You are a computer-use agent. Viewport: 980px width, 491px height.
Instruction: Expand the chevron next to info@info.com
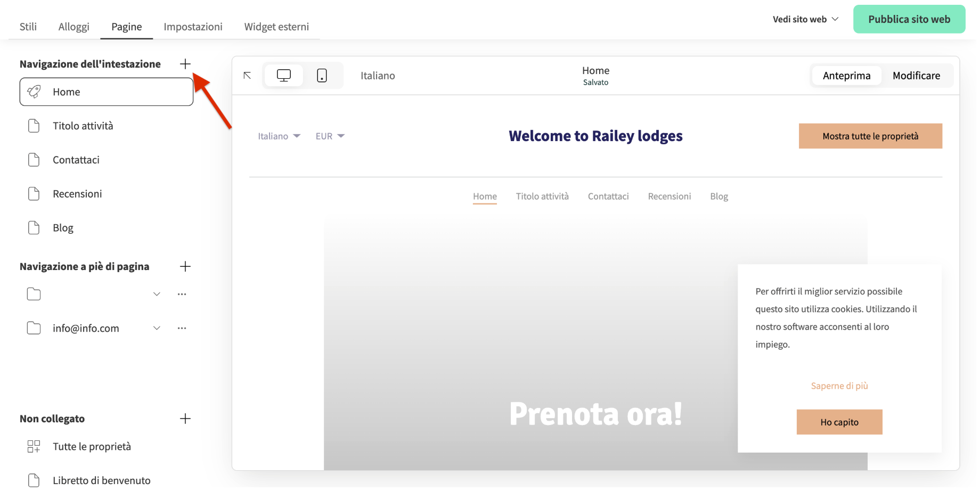coord(157,328)
